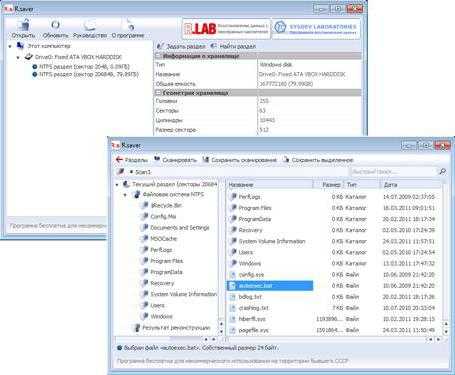Click the Открыть toolbar icon in back window
Viewport: 455px width, 375px height.
tap(24, 25)
